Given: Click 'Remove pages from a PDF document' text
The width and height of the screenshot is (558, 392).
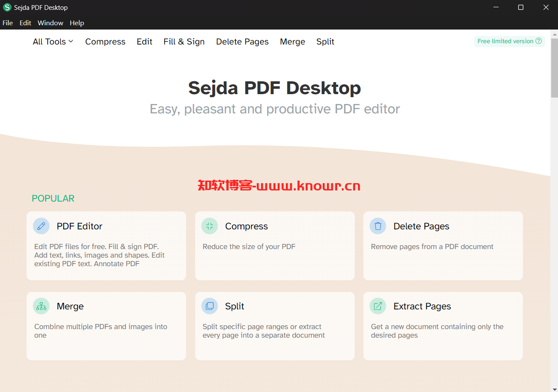Looking at the screenshot, I should (x=432, y=246).
